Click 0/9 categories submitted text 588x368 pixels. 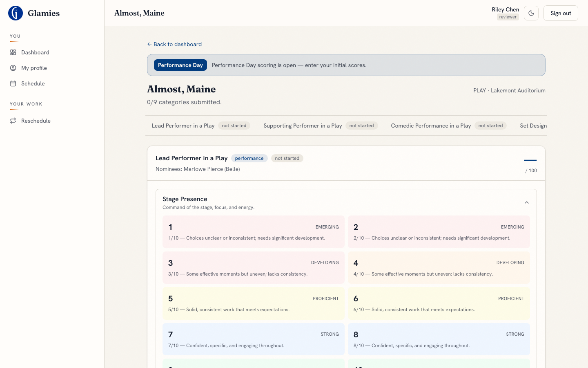coord(184,102)
